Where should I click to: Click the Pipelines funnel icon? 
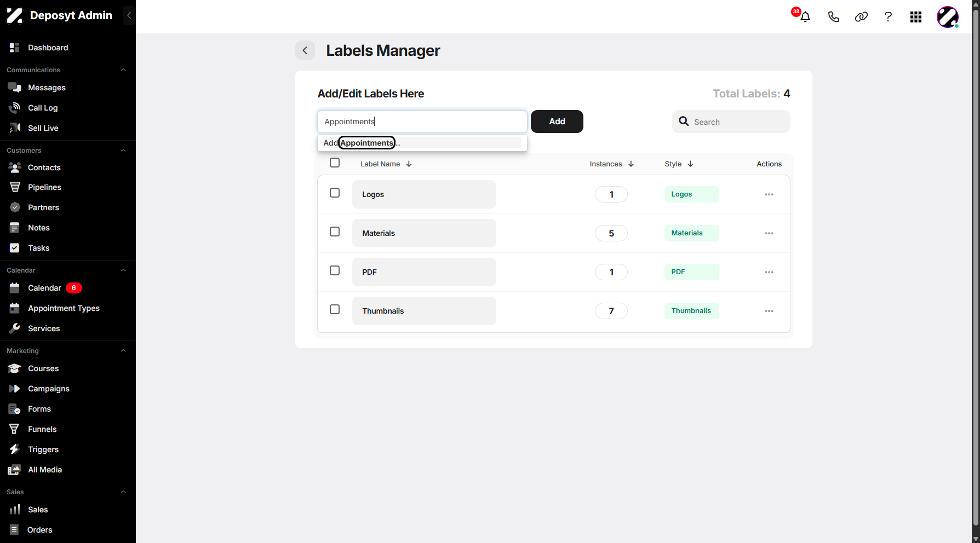point(15,187)
